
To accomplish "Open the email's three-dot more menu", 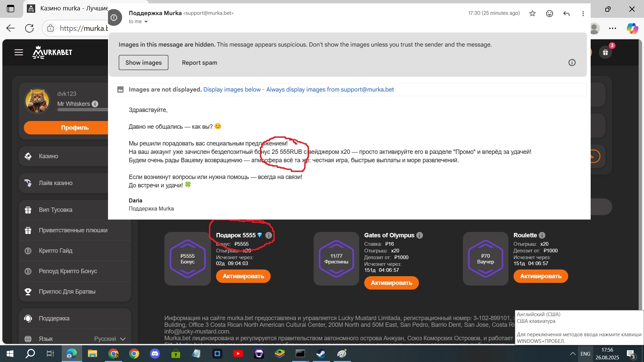I will (x=583, y=13).
